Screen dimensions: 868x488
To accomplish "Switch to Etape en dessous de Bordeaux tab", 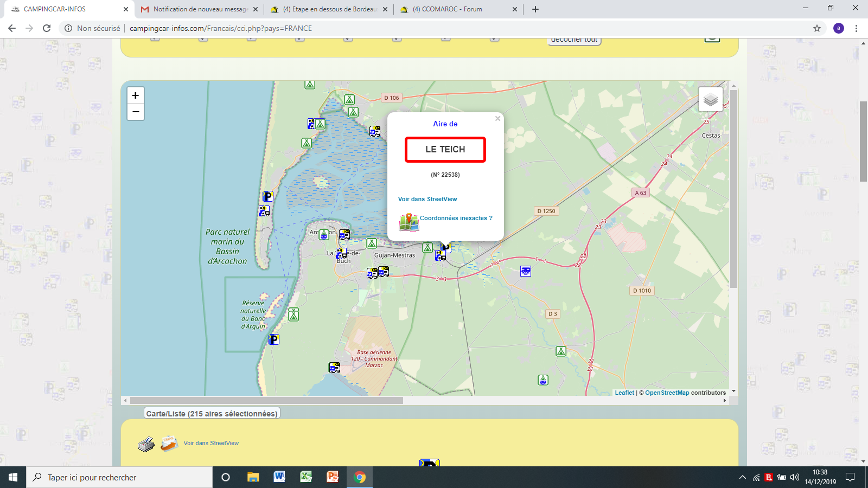I will (328, 9).
